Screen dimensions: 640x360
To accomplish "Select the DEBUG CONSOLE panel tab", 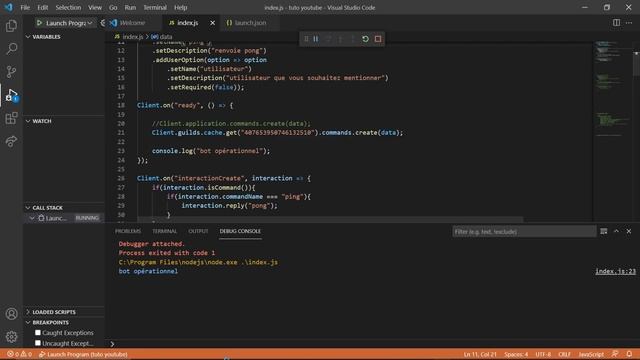I will (240, 231).
